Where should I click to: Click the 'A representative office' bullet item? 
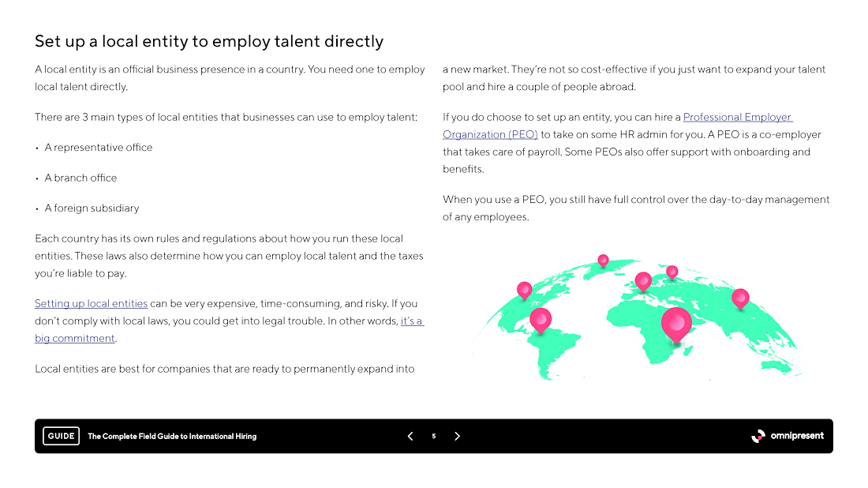coord(99,148)
